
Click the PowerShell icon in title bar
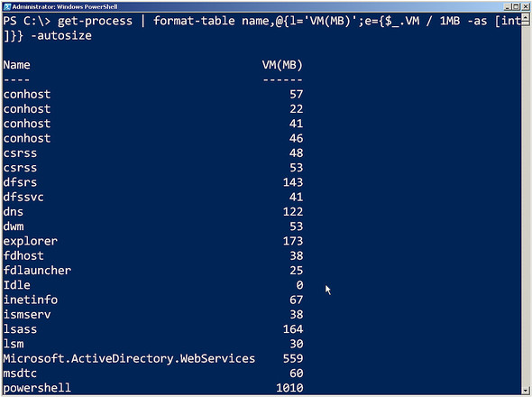(7, 6)
